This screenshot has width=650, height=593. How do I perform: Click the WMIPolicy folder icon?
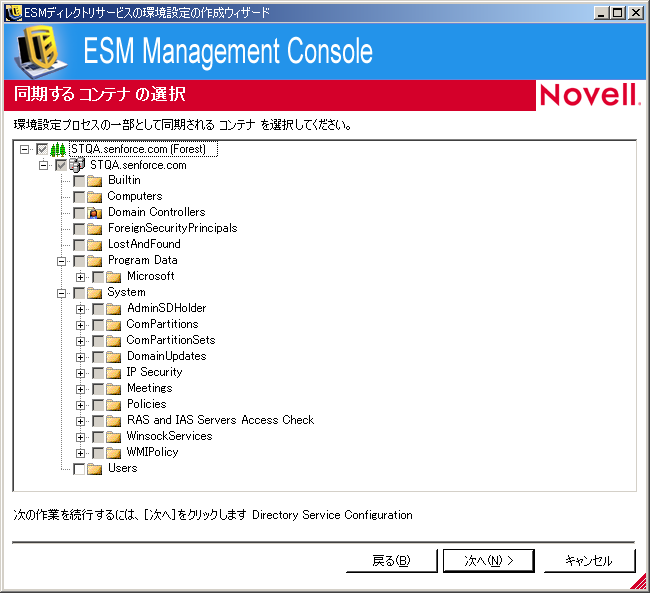(x=114, y=453)
